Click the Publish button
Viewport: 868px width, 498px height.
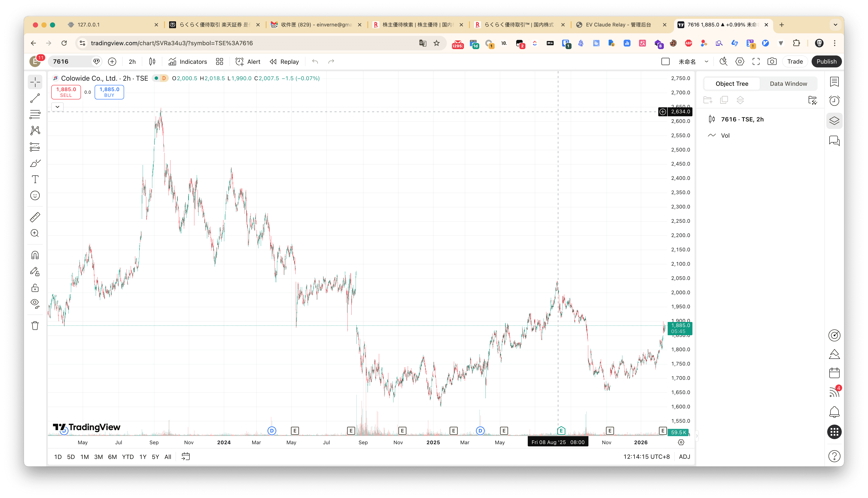pos(826,62)
